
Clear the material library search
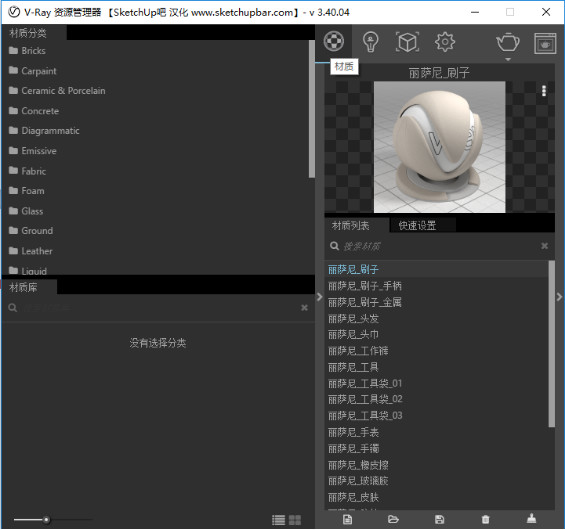(x=304, y=308)
